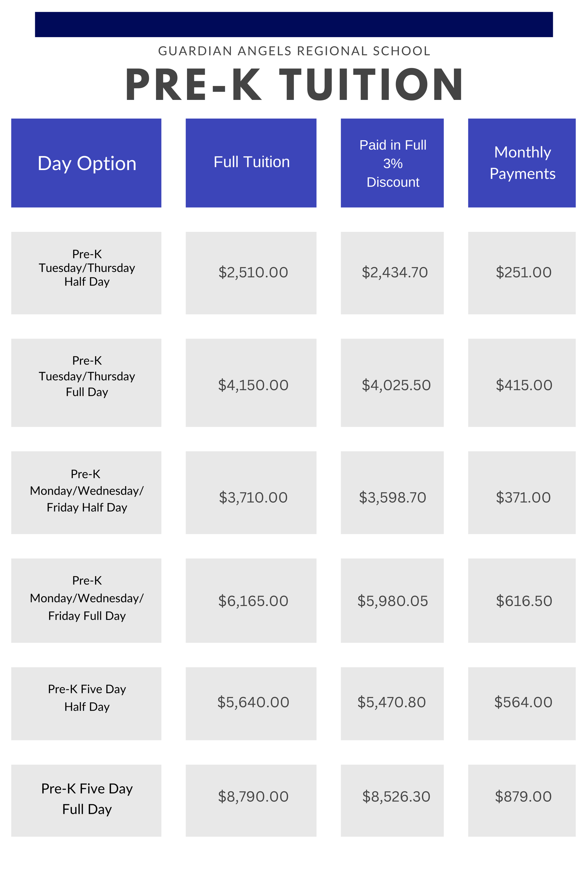Click the Monday/Wednesday/Friday Full Day cell
588x883 pixels.
[x=86, y=598]
